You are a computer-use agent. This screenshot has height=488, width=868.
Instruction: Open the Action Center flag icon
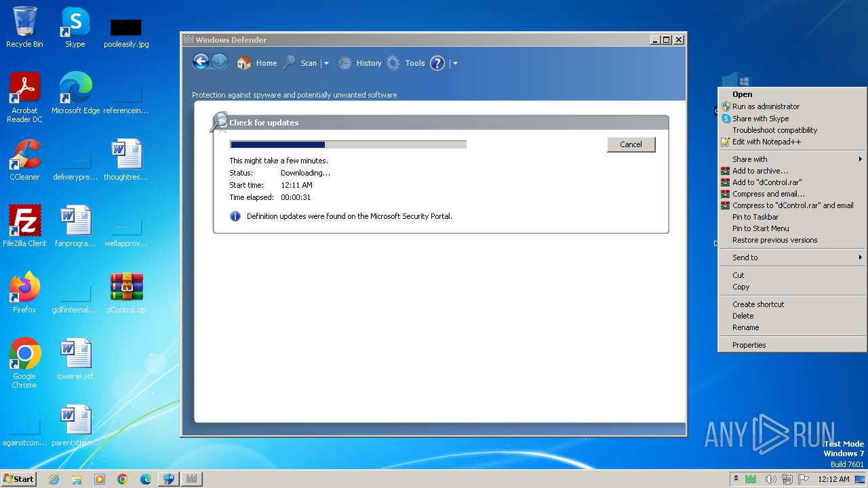point(804,479)
